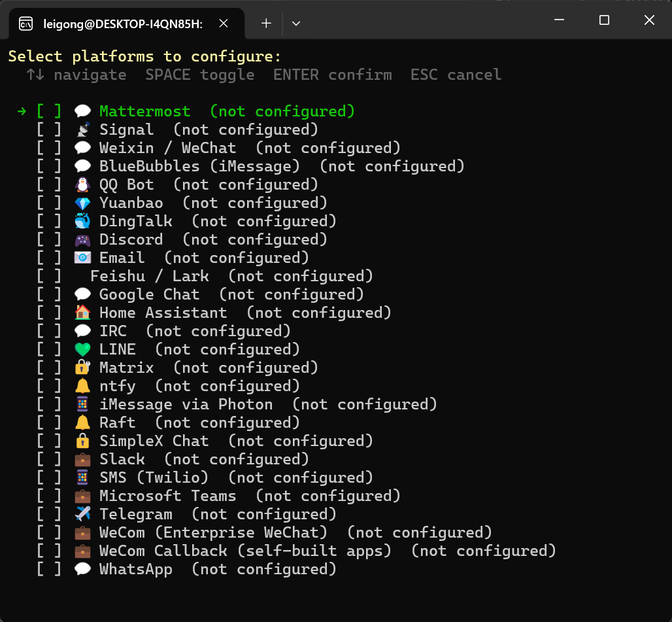This screenshot has height=622, width=672.
Task: Click the "Yuanbao" label
Action: (x=131, y=203)
